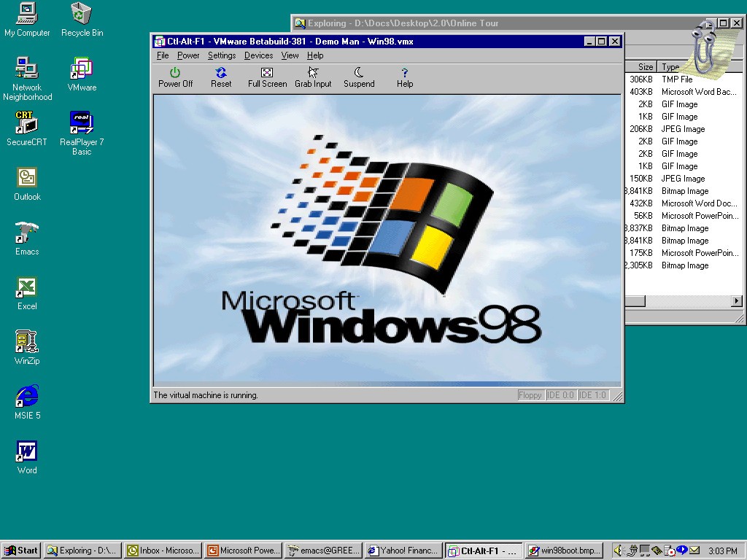The image size is (747, 560).
Task: Select the 150KB JPEG Image row
Action: pos(684,179)
